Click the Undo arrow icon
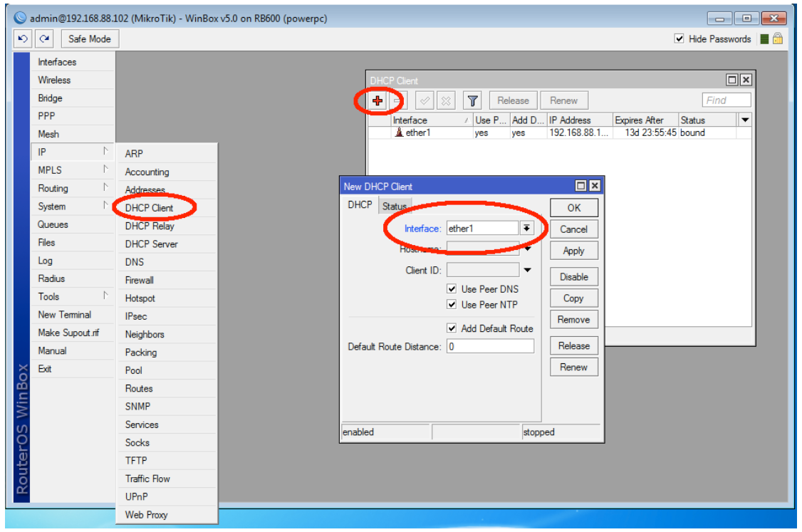Viewport: 802px width, 532px height. tap(23, 39)
